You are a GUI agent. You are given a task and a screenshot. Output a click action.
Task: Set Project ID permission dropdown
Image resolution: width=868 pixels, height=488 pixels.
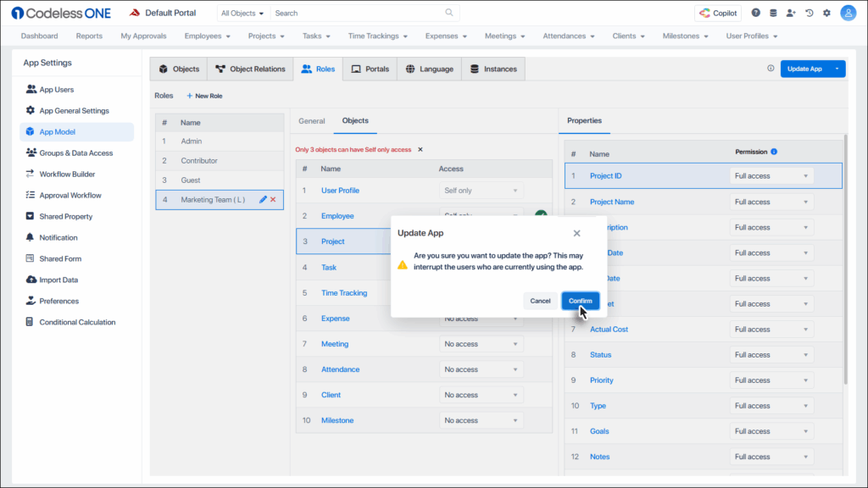[771, 176]
